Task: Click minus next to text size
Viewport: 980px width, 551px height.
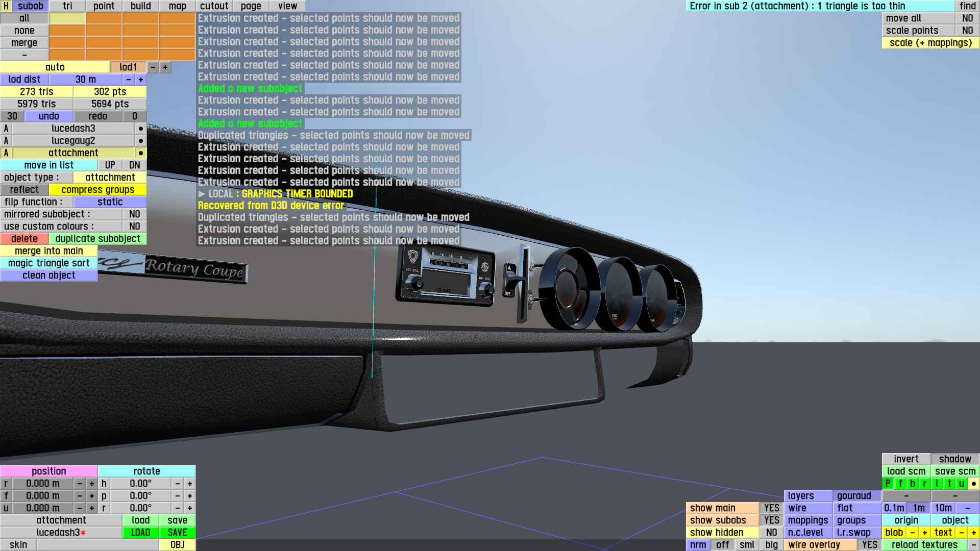Action: [x=962, y=533]
